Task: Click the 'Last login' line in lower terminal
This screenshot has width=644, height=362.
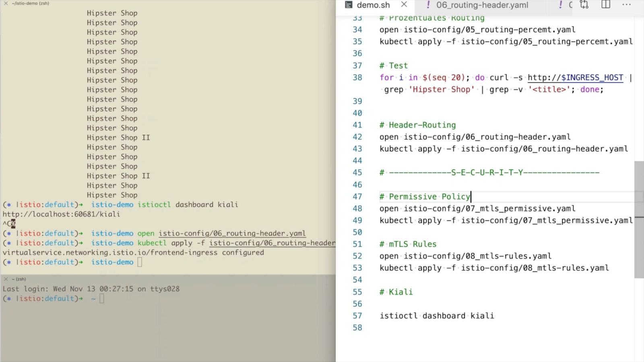Action: point(91,289)
